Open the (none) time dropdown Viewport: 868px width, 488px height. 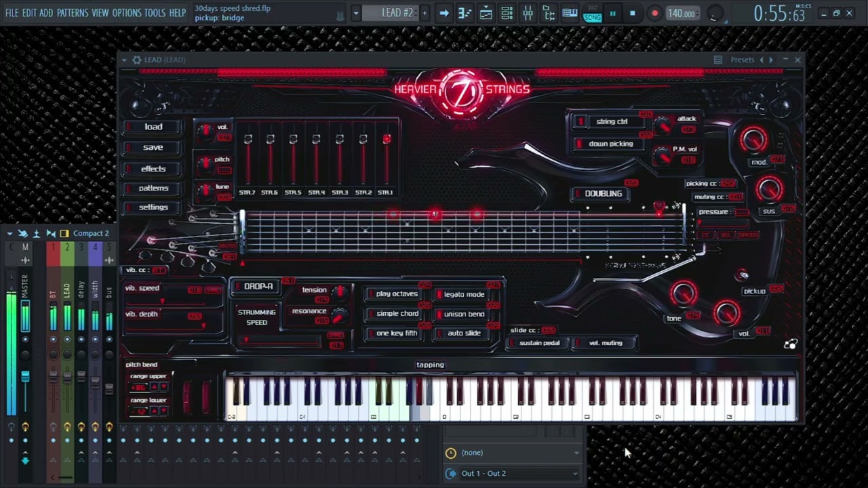pos(513,453)
